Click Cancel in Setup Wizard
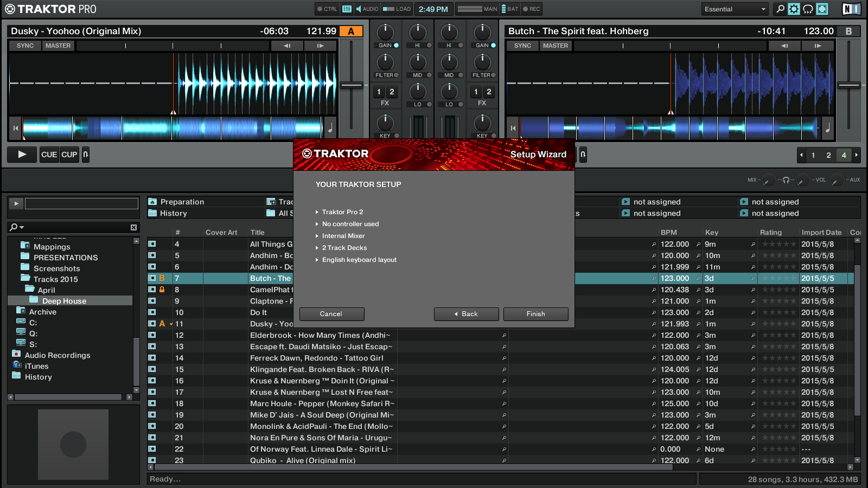This screenshot has height=488, width=868. [x=331, y=314]
